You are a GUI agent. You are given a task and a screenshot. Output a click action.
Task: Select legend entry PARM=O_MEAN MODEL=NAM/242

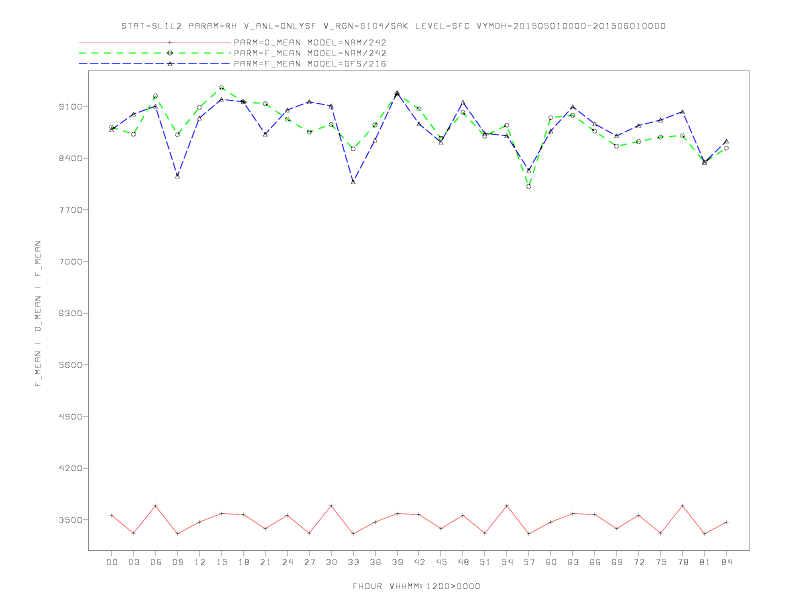[x=310, y=42]
